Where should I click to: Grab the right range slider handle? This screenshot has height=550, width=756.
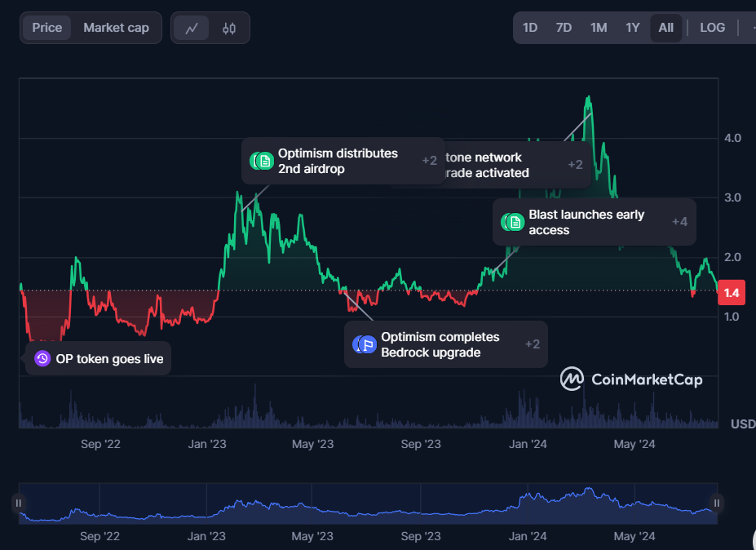pyautogui.click(x=717, y=503)
